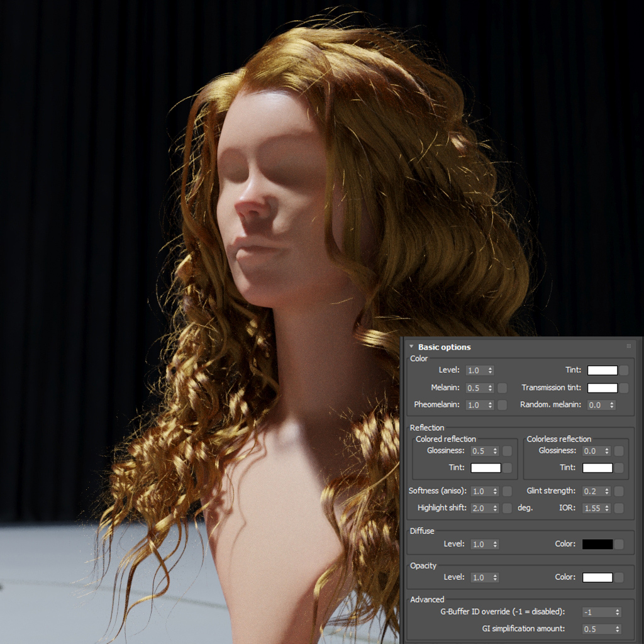
Task: Click the rollout drag-handle grip icon
Action: [x=628, y=347]
